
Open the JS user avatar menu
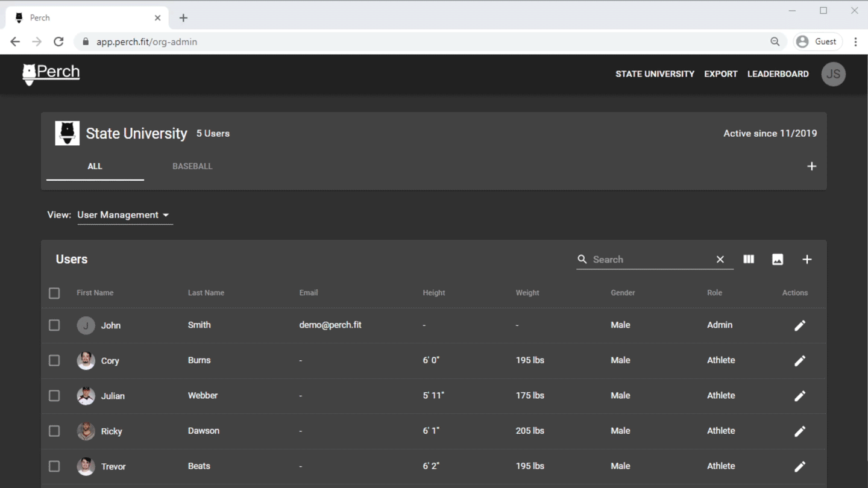834,74
